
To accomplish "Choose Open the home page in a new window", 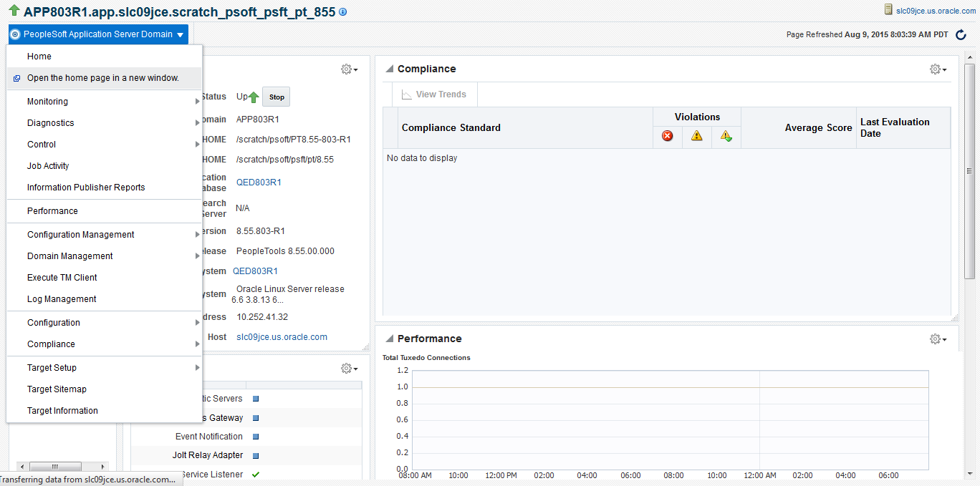I will click(x=105, y=78).
